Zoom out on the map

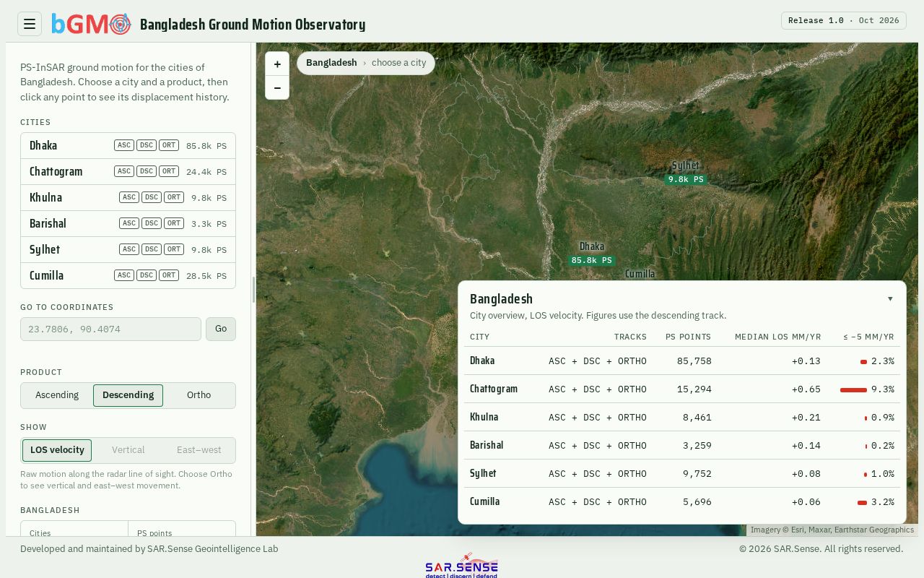pyautogui.click(x=277, y=87)
